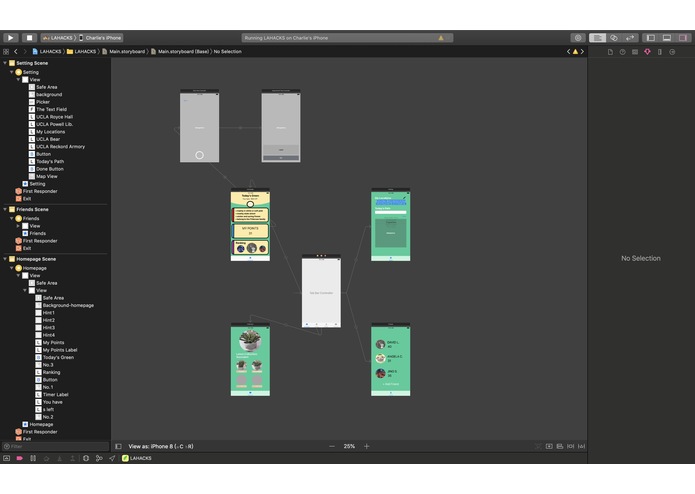
Task: Open Debug Memory Graph button
Action: pos(99,458)
